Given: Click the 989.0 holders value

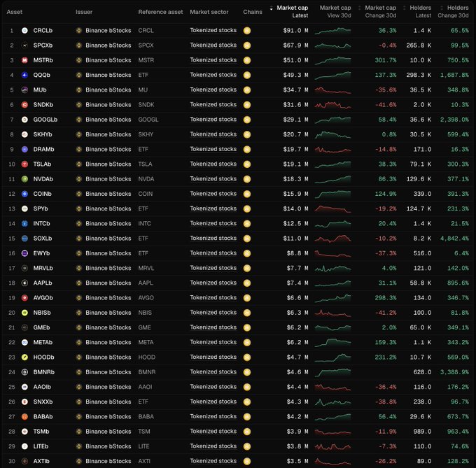Looking at the screenshot, I should point(422,432).
